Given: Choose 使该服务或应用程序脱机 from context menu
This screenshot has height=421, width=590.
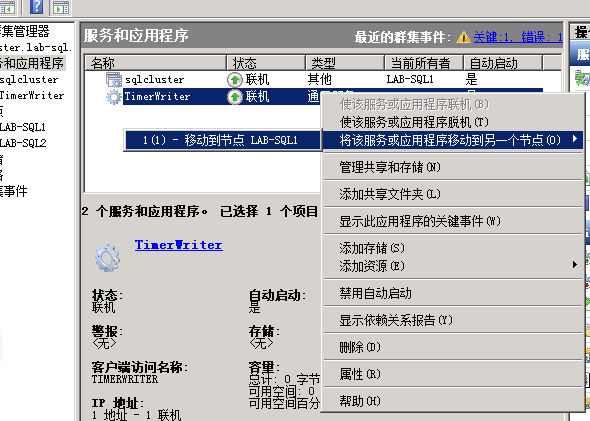Looking at the screenshot, I should click(x=414, y=122).
